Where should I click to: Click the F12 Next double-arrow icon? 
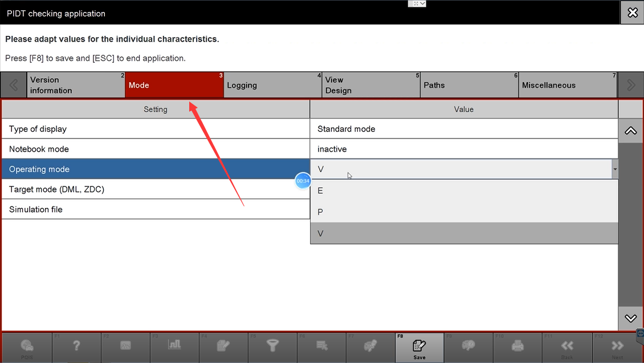[x=617, y=346]
